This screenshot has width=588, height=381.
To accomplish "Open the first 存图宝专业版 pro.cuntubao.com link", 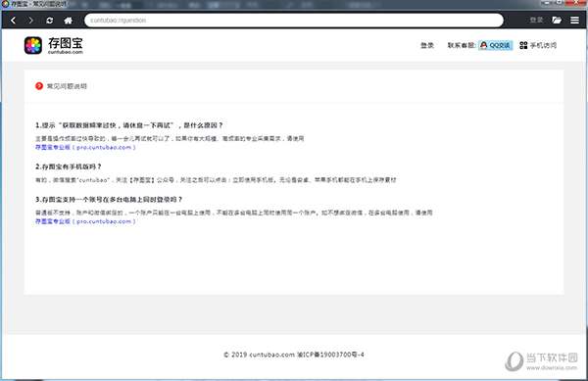I will [85, 147].
